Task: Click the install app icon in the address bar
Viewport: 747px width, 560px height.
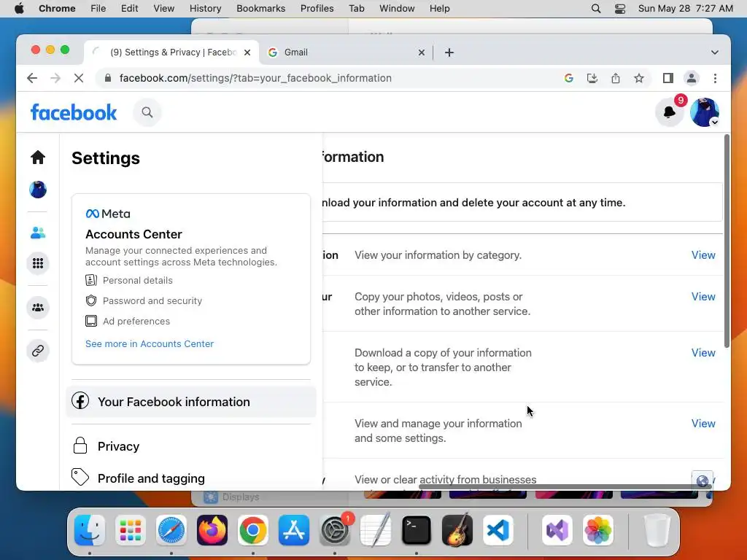Action: click(592, 78)
